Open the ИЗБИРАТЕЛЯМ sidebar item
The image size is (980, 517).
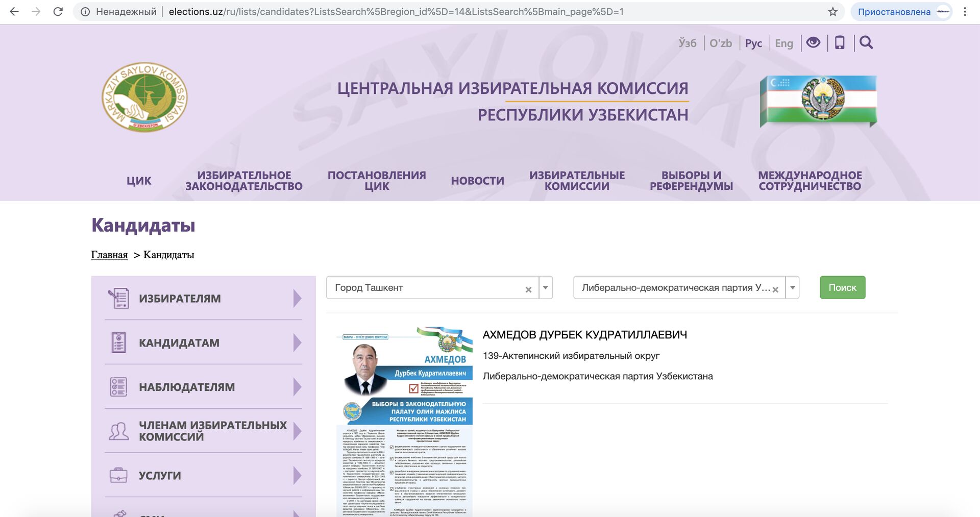[203, 298]
